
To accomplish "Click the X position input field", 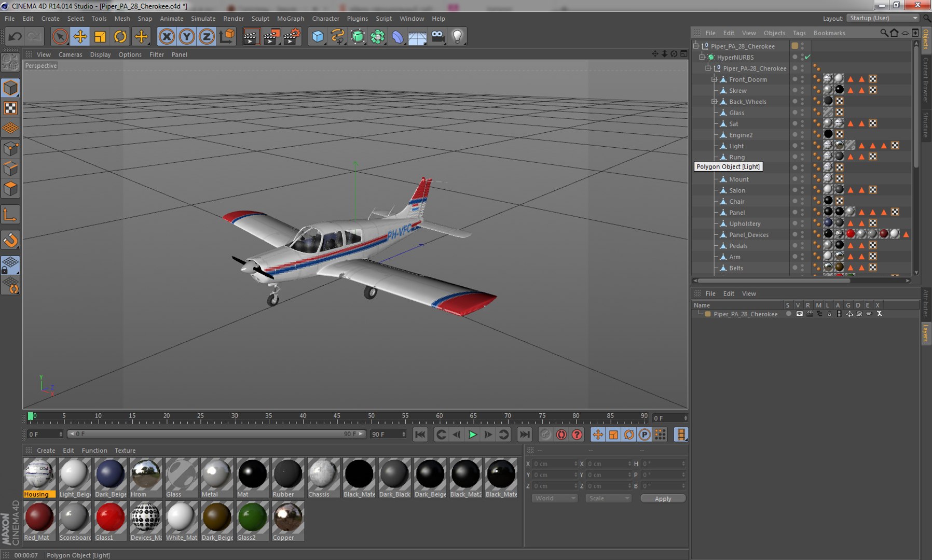I will [554, 464].
